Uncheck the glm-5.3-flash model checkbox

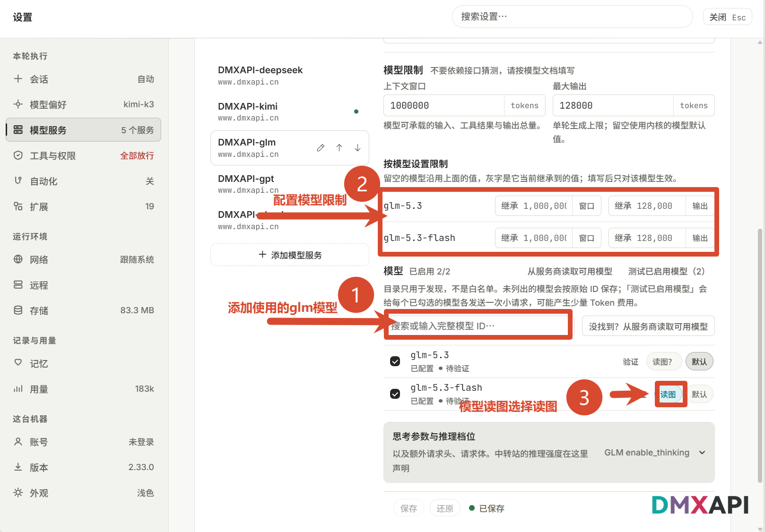[395, 394]
